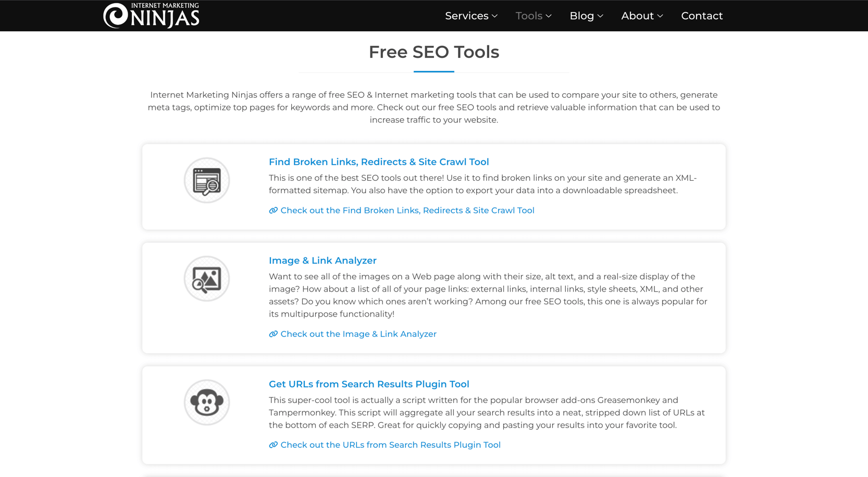This screenshot has width=868, height=477.
Task: Expand the About dropdown chevron
Action: click(x=660, y=16)
